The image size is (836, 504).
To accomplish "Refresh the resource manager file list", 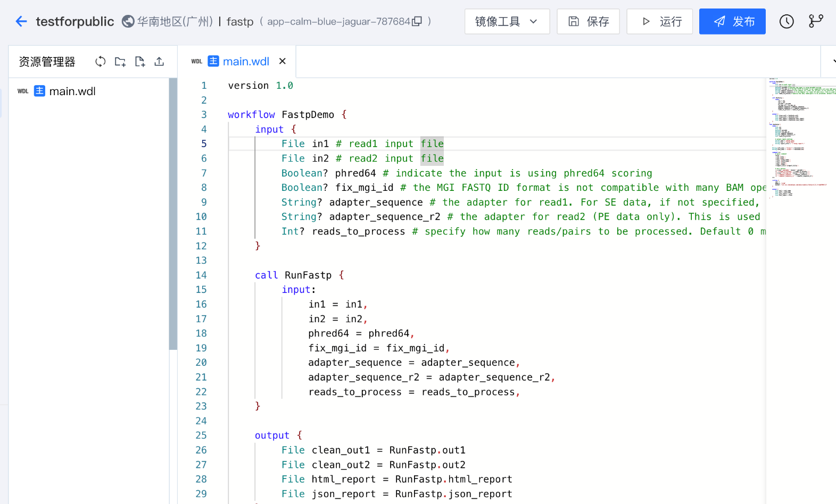I will 101,62.
